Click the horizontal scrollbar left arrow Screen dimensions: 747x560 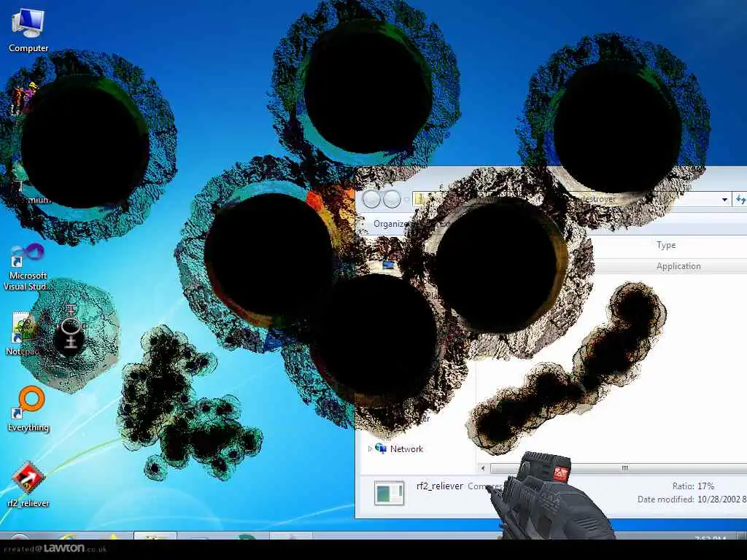pos(483,468)
